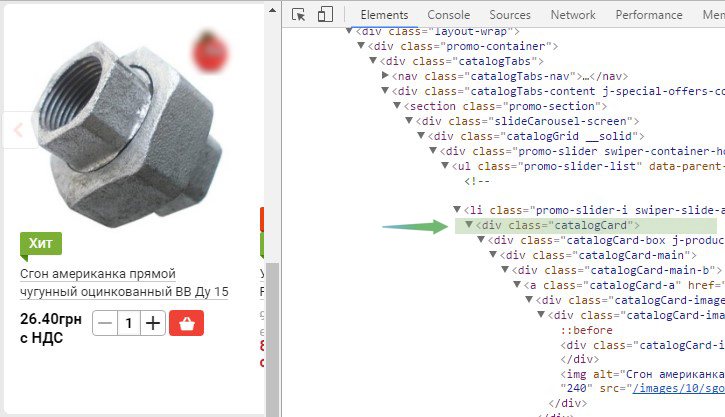Collapse the catalogCard-main-b div node
The width and height of the screenshot is (725, 417).
[505, 270]
